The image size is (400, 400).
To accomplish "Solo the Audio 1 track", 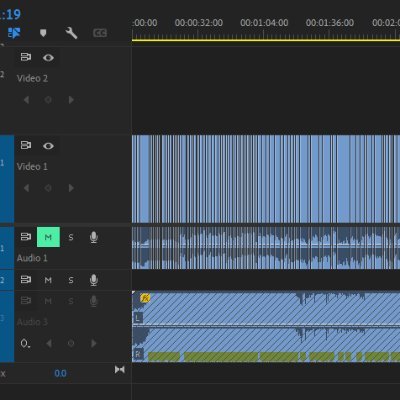I will click(71, 237).
